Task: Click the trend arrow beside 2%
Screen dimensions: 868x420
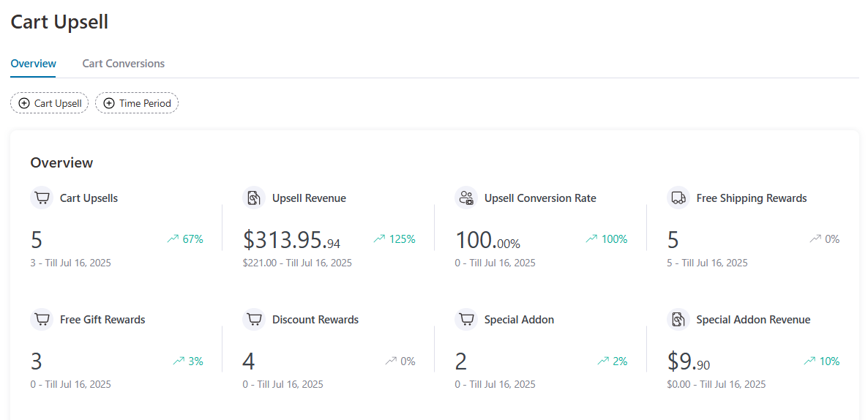Action: coord(603,361)
